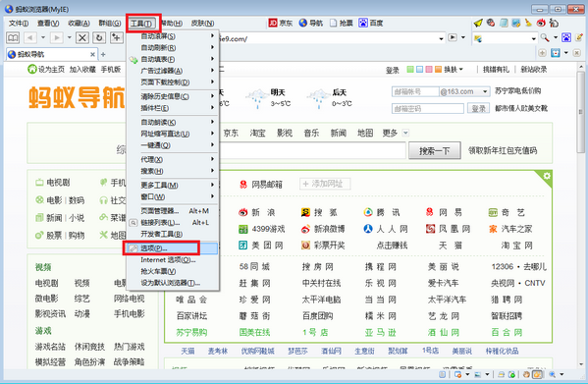Pick the green skin color swatch
Screen dimensions: 588x384
point(410,70)
